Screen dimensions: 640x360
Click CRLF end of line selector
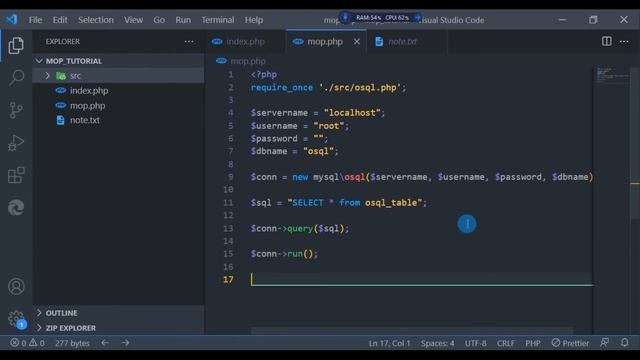(x=506, y=343)
